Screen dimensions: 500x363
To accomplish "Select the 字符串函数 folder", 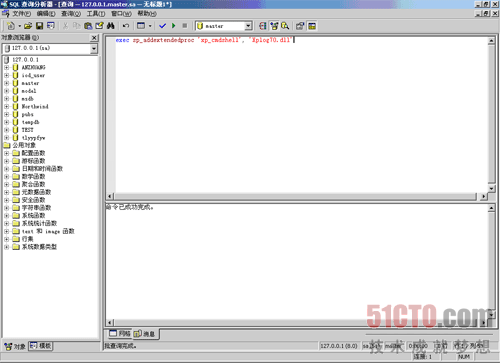I will [36, 208].
